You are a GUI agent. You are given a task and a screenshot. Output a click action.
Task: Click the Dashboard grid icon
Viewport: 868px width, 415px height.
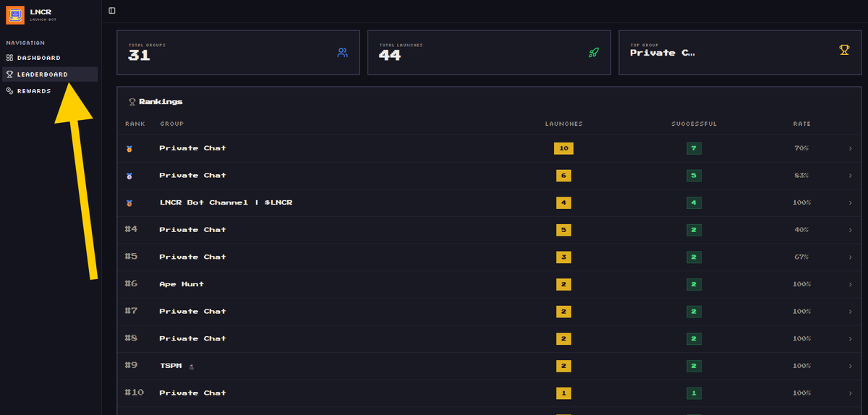10,58
